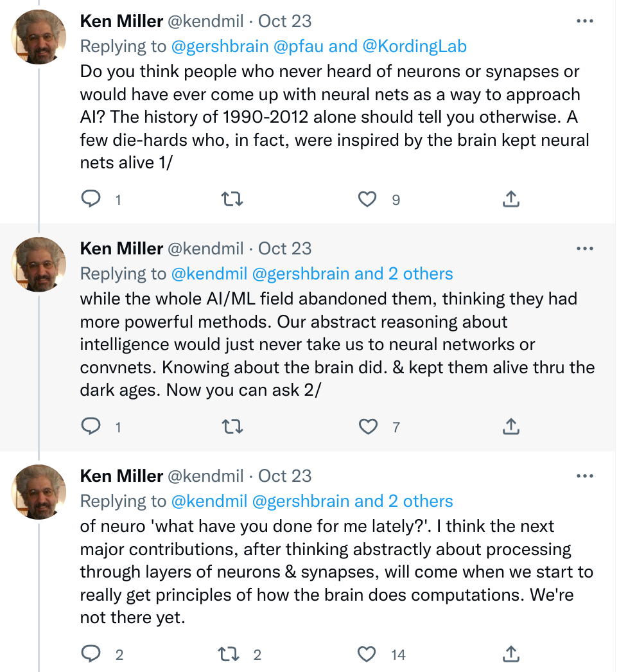The width and height of the screenshot is (628, 672).
Task: Retweet the tweet with 2 retweets
Action: (x=230, y=654)
